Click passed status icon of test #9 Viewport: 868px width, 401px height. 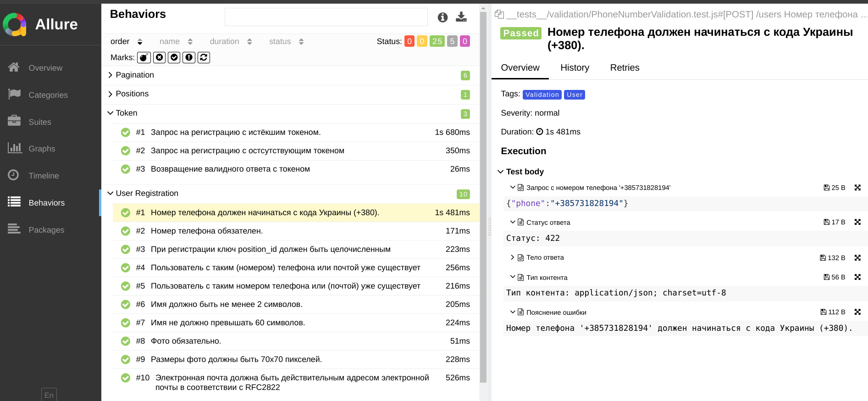(x=126, y=360)
